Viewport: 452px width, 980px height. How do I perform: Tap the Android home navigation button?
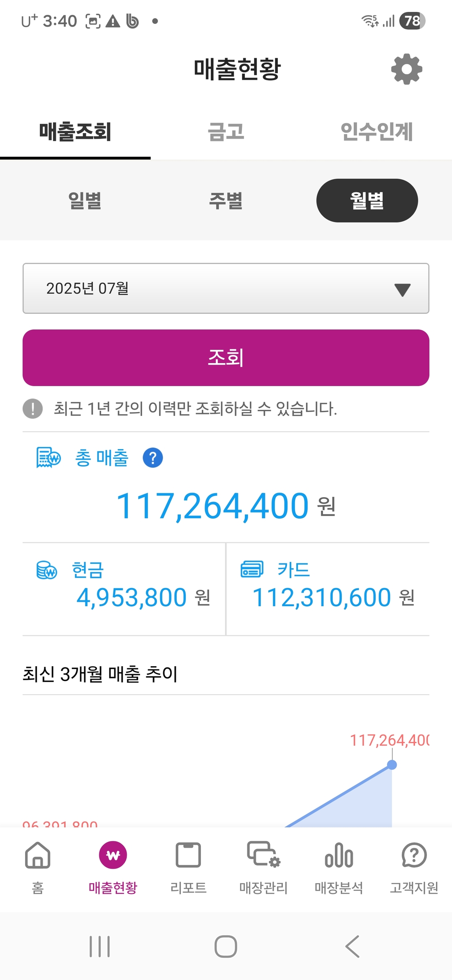click(x=226, y=946)
